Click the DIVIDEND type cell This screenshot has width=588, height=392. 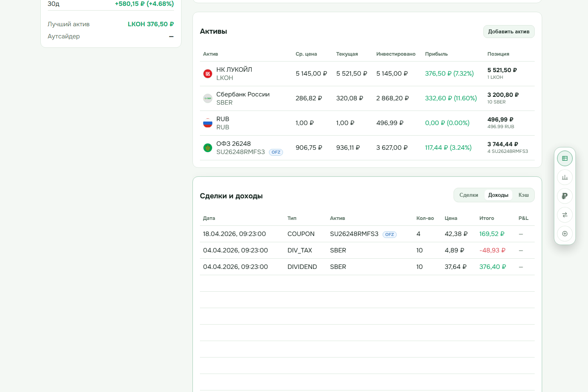click(302, 267)
